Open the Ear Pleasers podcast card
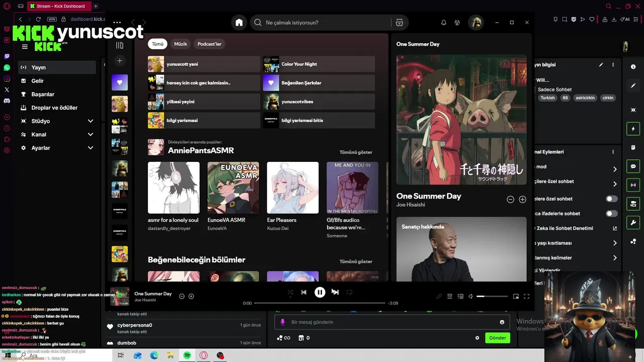The width and height of the screenshot is (644, 362). tap(293, 197)
